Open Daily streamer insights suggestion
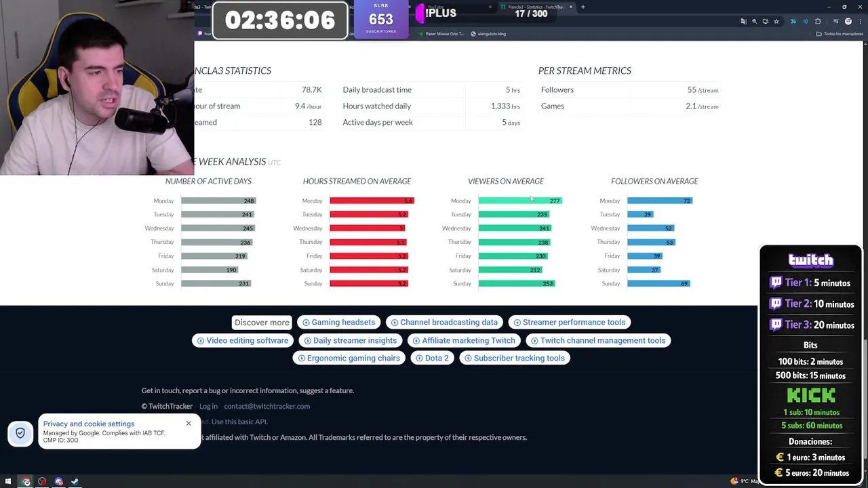This screenshot has height=488, width=868. click(x=351, y=340)
